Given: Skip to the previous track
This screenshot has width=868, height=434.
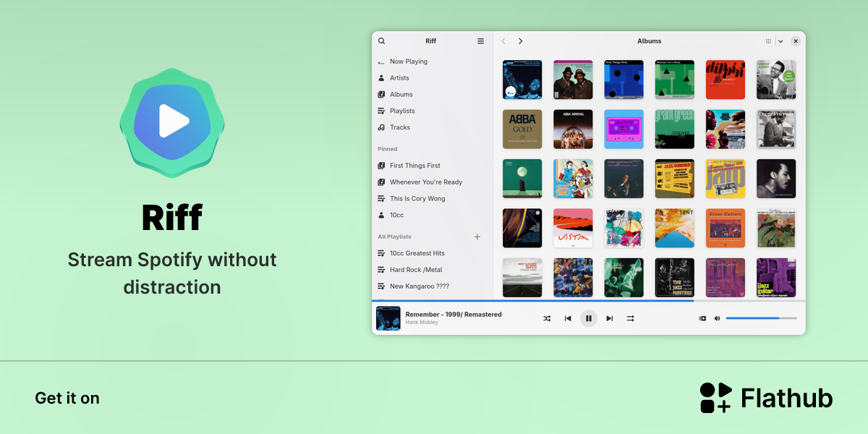Looking at the screenshot, I should coord(568,318).
